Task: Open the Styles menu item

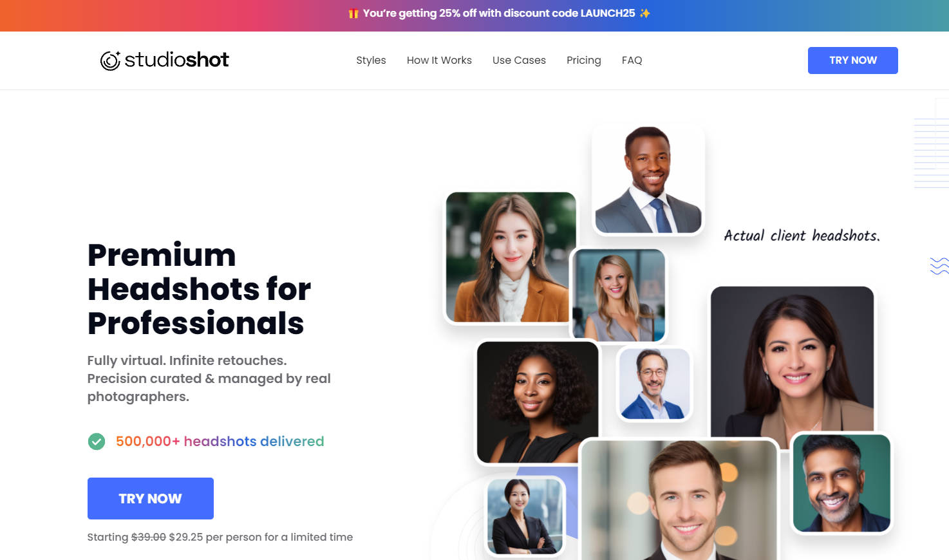Action: coord(371,61)
